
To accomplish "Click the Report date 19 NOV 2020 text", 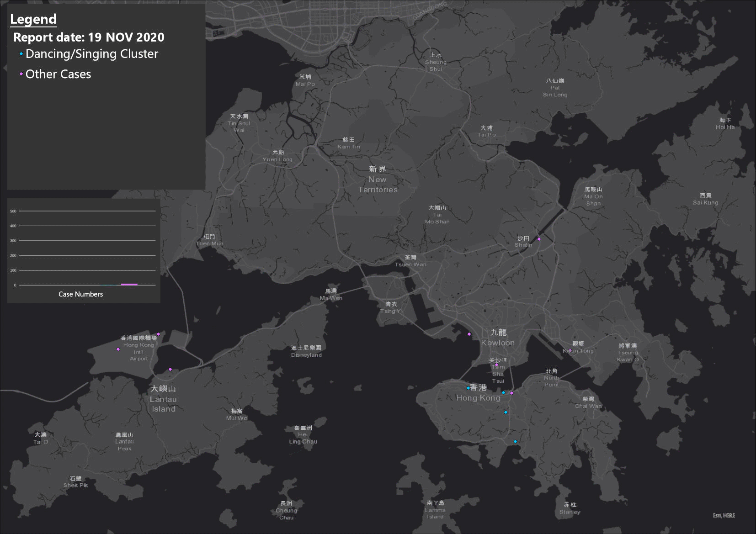I will 89,37.
